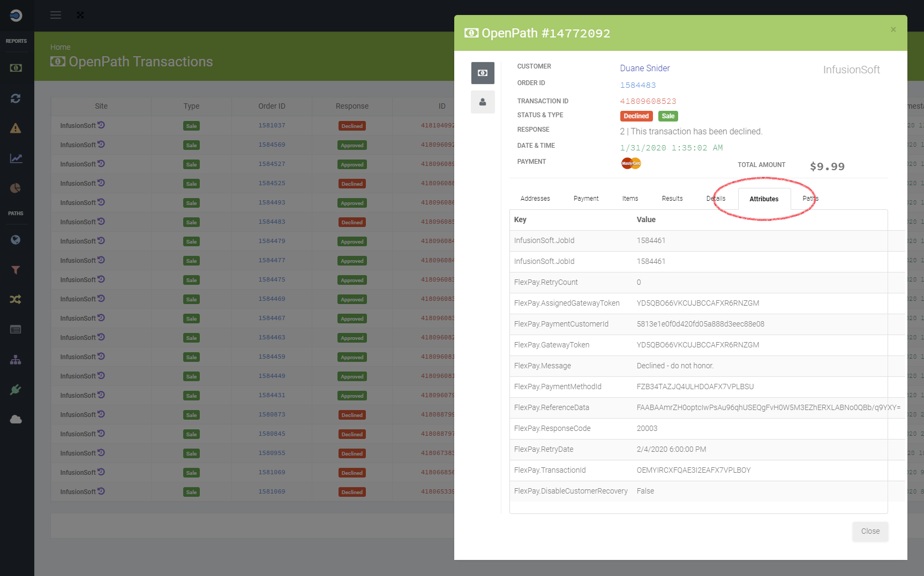Image resolution: width=924 pixels, height=576 pixels.
Task: Click the Mastercard payment icon
Action: 631,163
